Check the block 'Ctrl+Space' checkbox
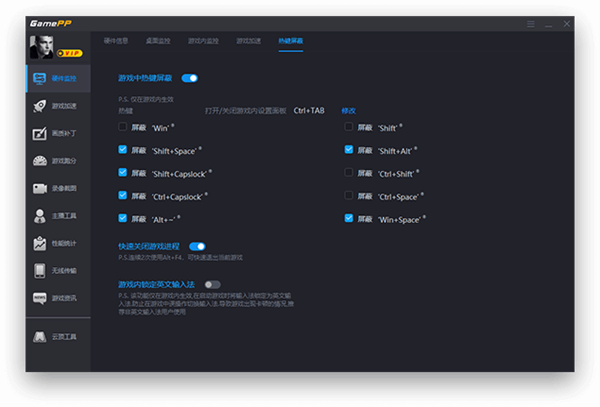 pyautogui.click(x=349, y=195)
